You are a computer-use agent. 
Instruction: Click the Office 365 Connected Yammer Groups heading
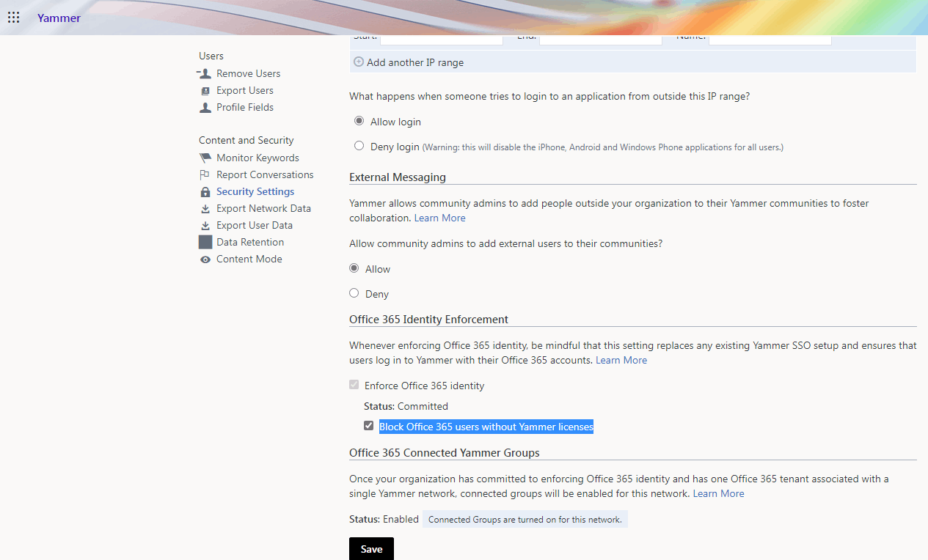pos(444,453)
